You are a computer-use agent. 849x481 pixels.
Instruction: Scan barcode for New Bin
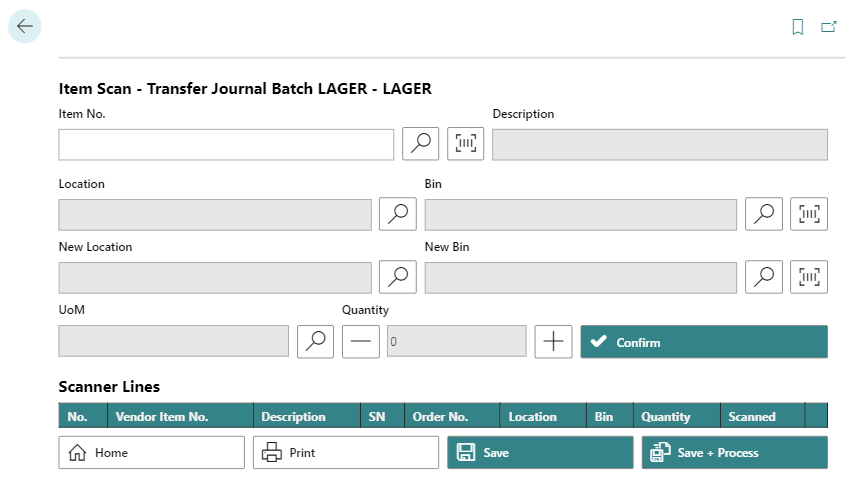point(809,277)
